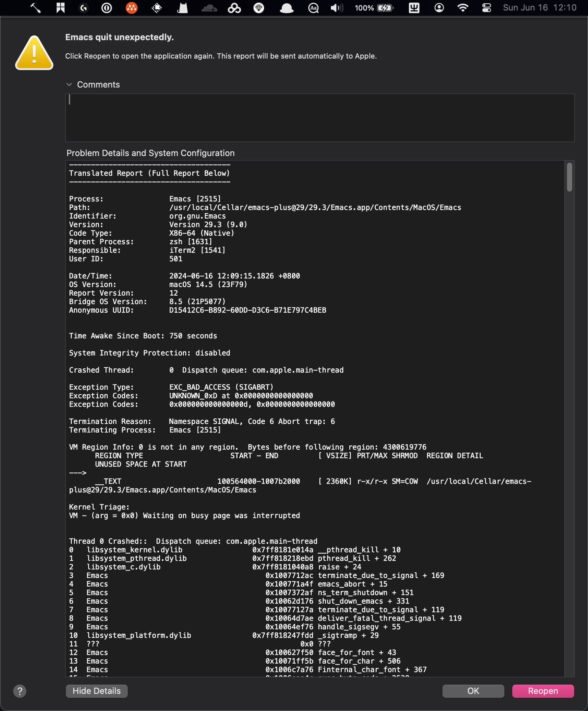The image size is (588, 711).
Task: Click 'UNKNOWN_0xD at 0x0000000000000000' line
Action: (241, 396)
